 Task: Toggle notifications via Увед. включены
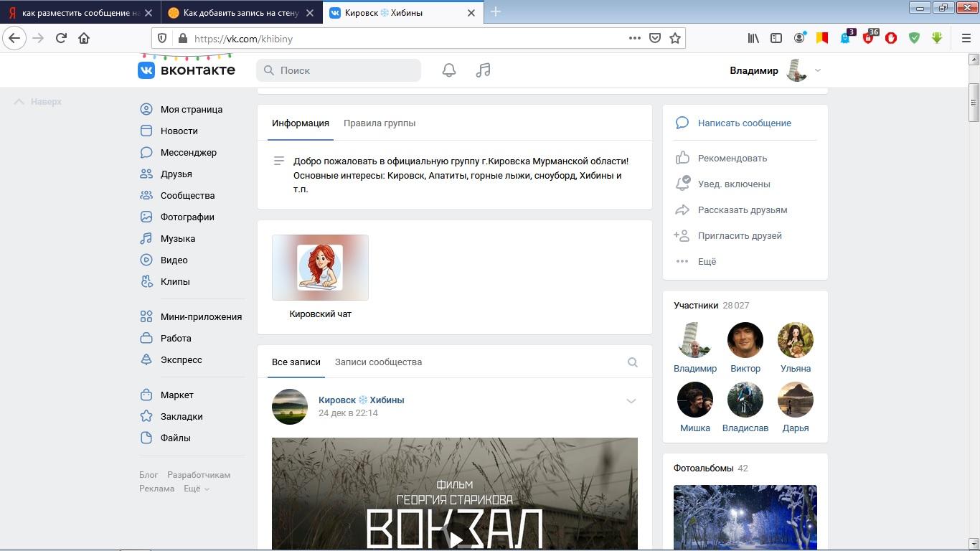723,184
